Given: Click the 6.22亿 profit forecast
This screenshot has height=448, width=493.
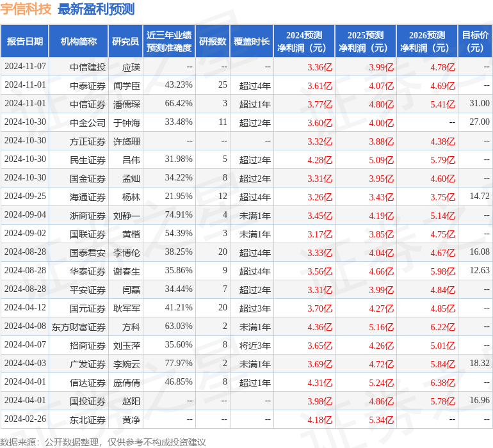Looking at the screenshot, I should click(442, 327).
